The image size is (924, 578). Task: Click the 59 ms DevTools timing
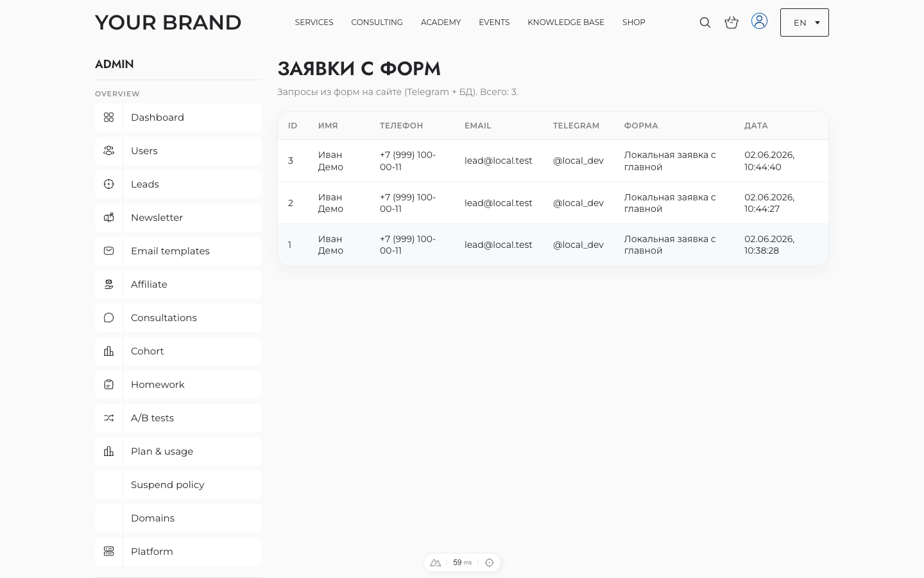[x=462, y=563]
